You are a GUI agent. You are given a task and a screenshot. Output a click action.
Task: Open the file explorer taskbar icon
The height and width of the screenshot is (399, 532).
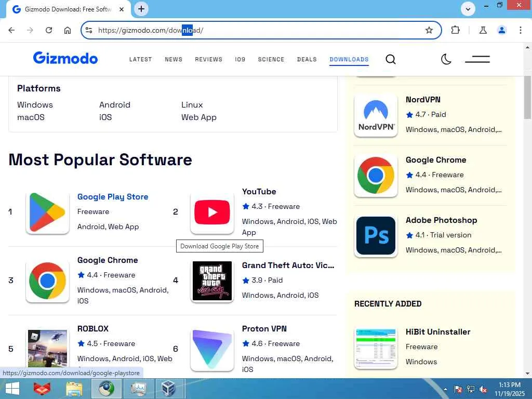point(74,389)
